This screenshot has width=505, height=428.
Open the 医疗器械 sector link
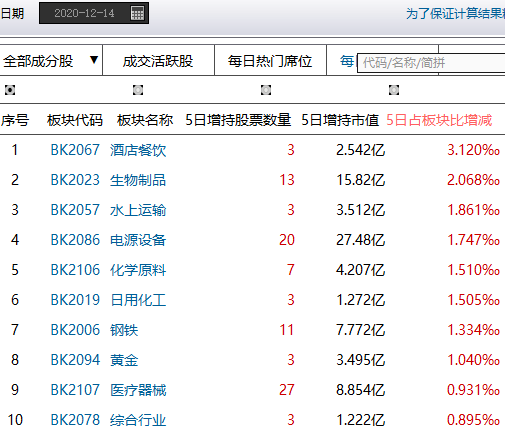coord(138,390)
